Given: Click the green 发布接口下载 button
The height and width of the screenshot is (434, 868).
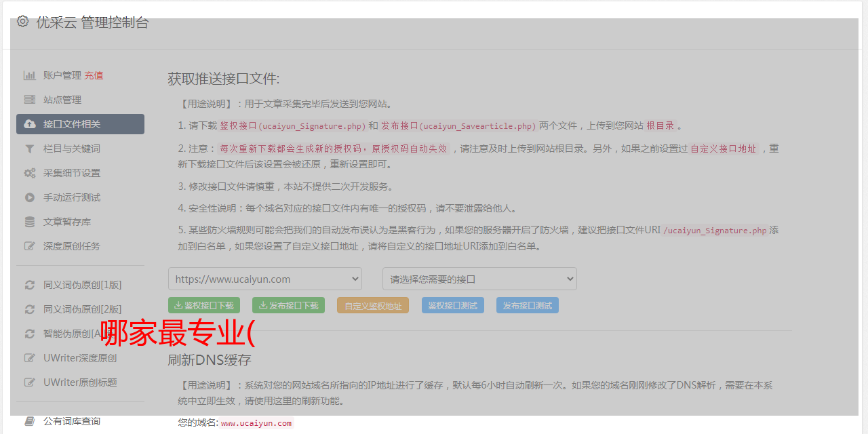Looking at the screenshot, I should point(288,305).
